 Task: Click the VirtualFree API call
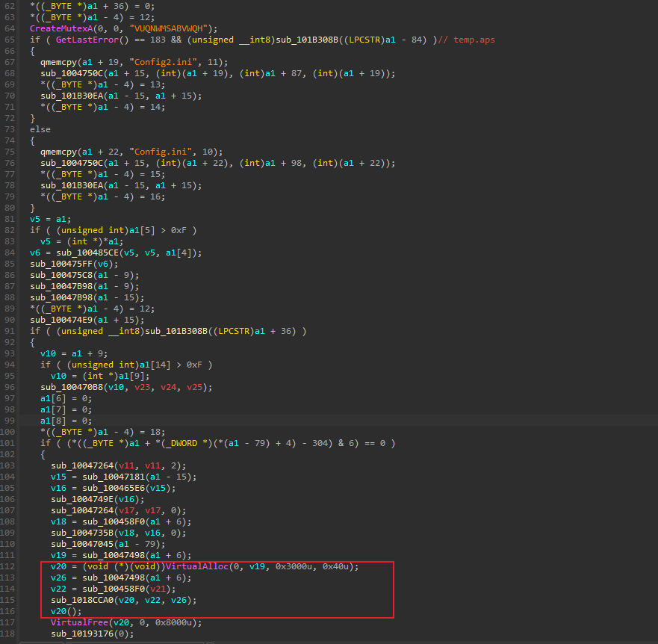pyautogui.click(x=80, y=622)
